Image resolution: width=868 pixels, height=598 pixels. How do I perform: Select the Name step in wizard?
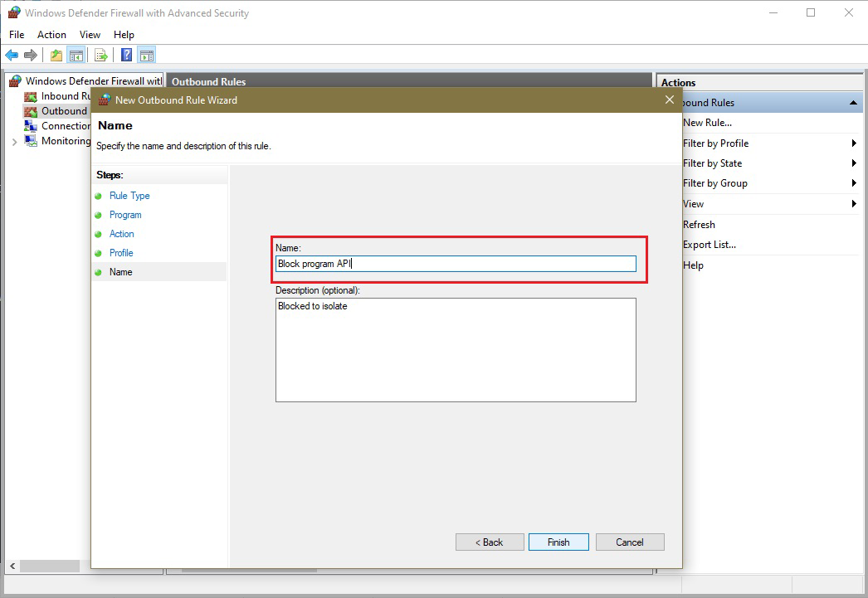(x=120, y=272)
